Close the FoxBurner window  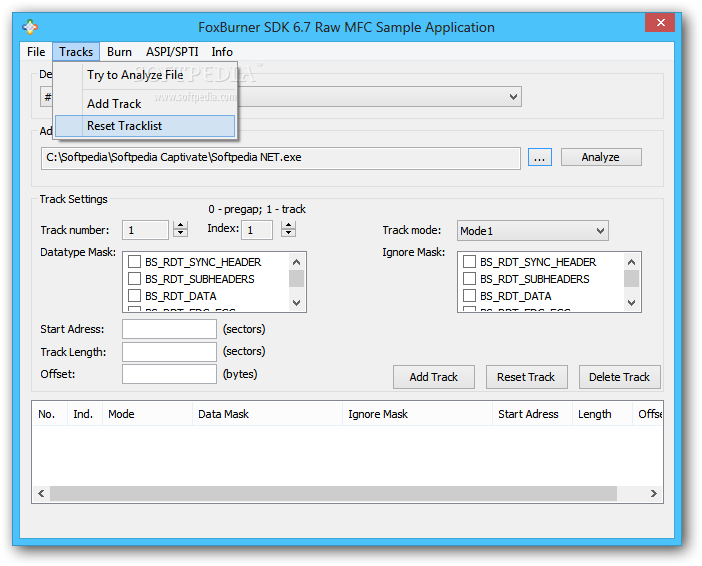tap(660, 22)
